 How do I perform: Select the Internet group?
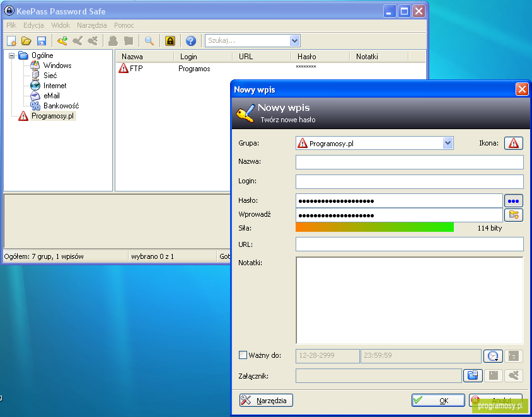point(55,86)
